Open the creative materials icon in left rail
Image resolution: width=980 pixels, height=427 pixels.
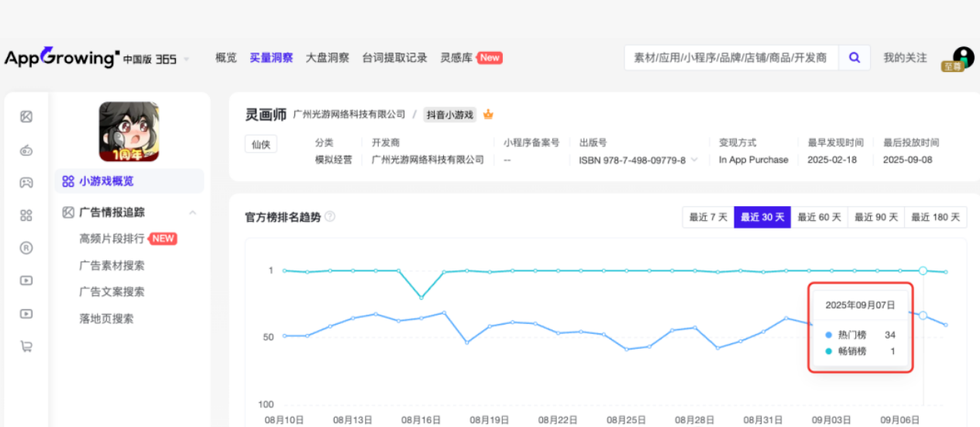pos(26,117)
